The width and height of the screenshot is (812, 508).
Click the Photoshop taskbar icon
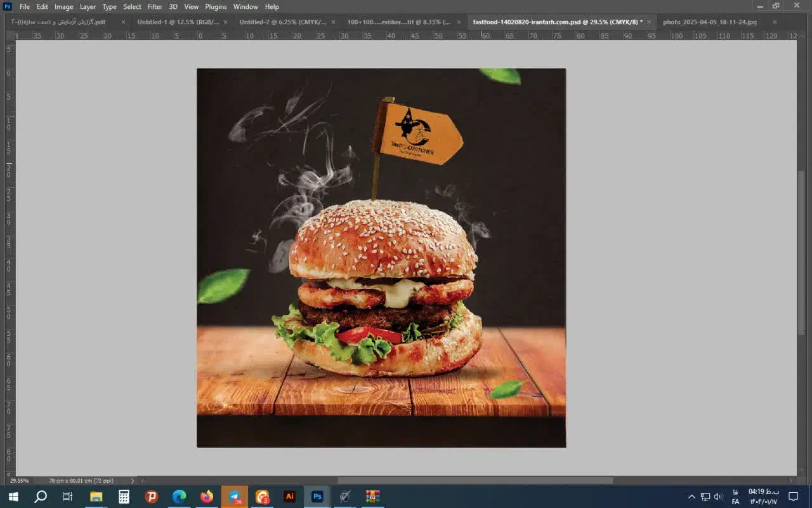click(317, 497)
